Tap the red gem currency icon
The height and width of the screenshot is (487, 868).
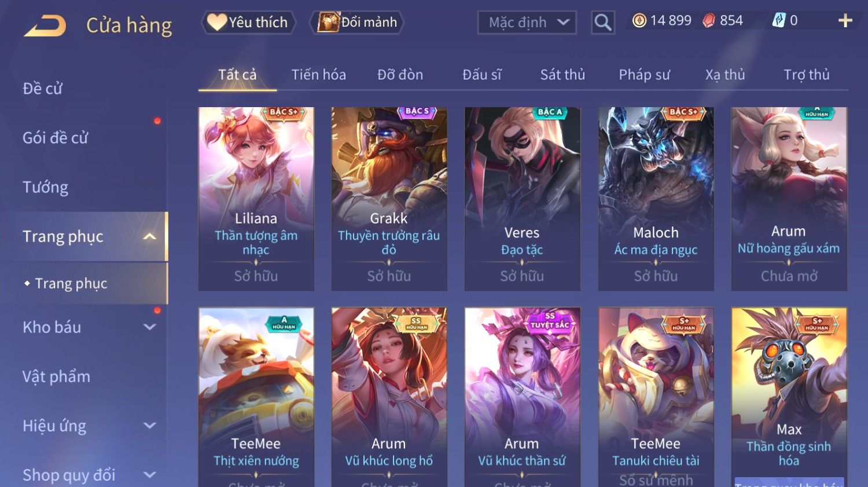(x=709, y=21)
